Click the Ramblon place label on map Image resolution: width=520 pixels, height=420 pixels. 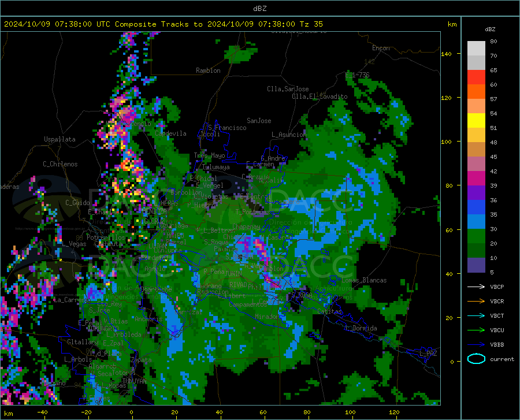208,70
